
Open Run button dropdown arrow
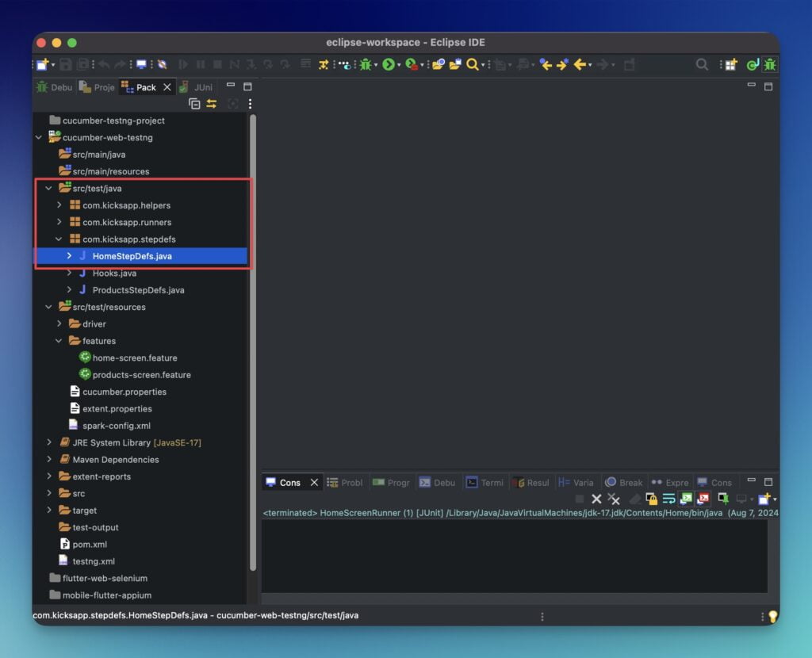pos(399,65)
